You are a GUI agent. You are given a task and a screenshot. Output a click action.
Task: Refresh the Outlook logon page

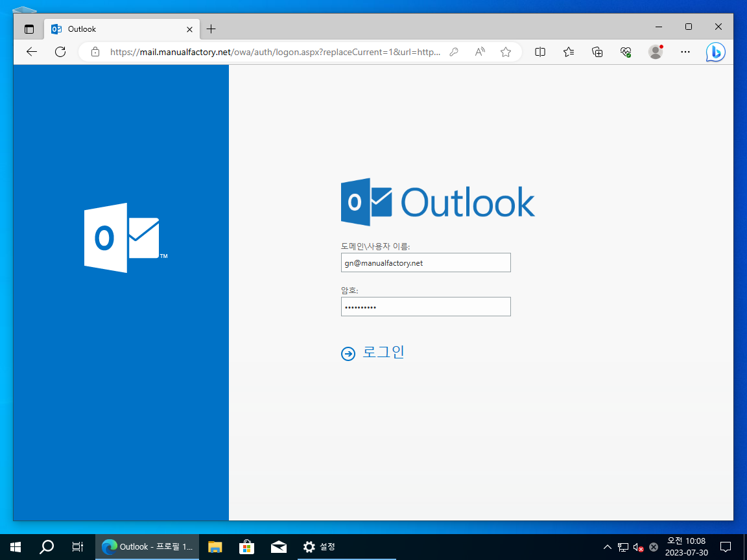pos(60,52)
